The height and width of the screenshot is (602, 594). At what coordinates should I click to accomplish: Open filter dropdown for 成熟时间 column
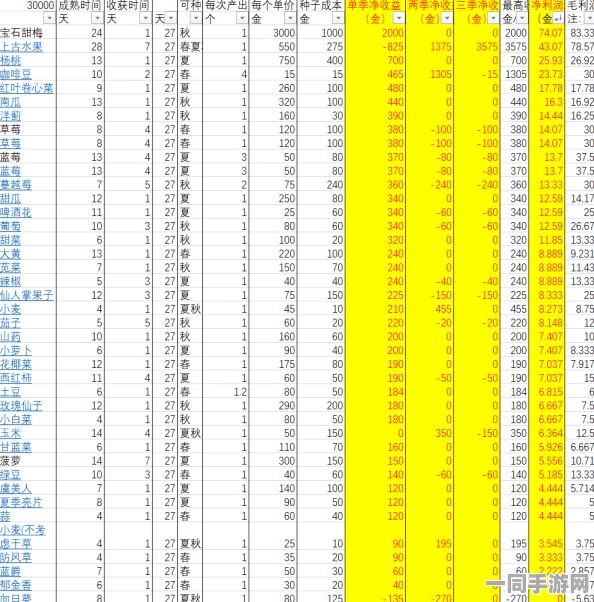pos(98,18)
